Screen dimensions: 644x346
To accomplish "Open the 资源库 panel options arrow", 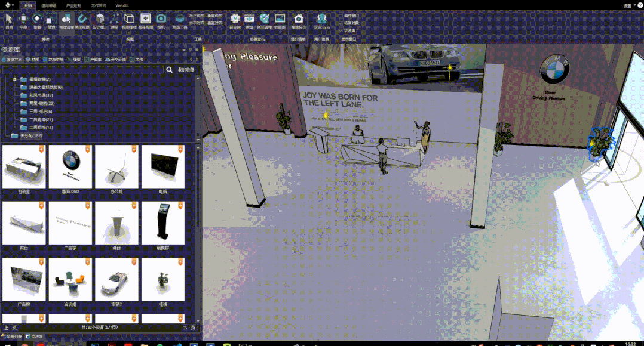I will pyautogui.click(x=183, y=50).
